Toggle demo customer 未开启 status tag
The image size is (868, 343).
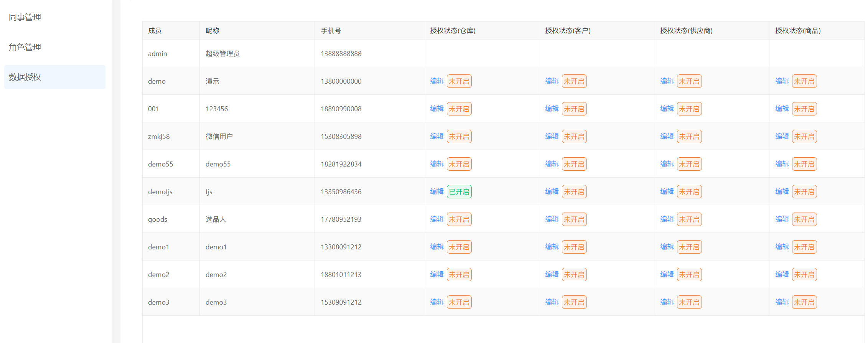[x=574, y=81]
